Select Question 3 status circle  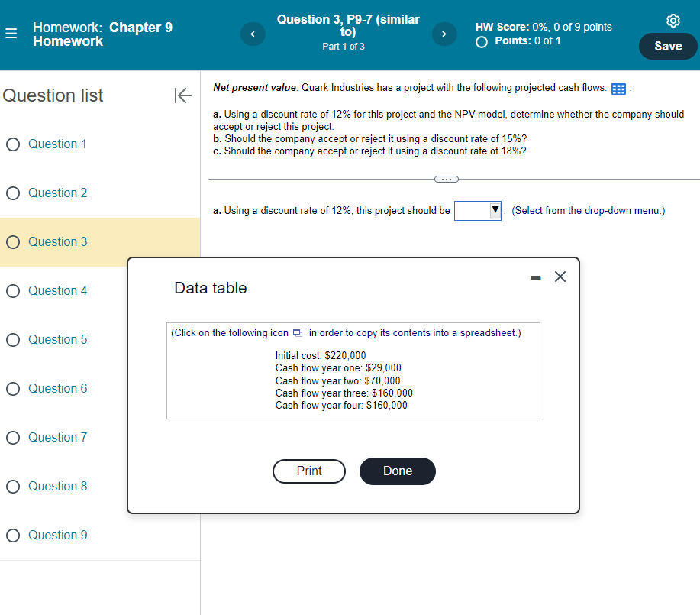click(x=13, y=242)
